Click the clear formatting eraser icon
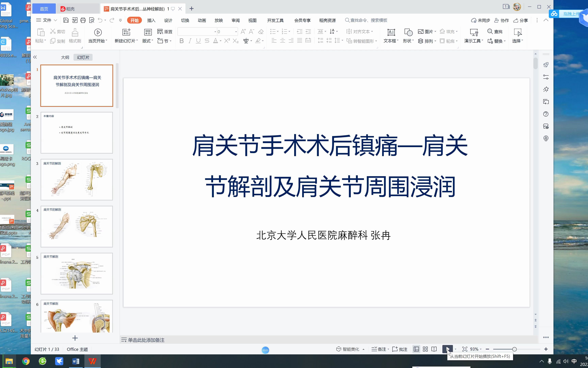 [261, 32]
